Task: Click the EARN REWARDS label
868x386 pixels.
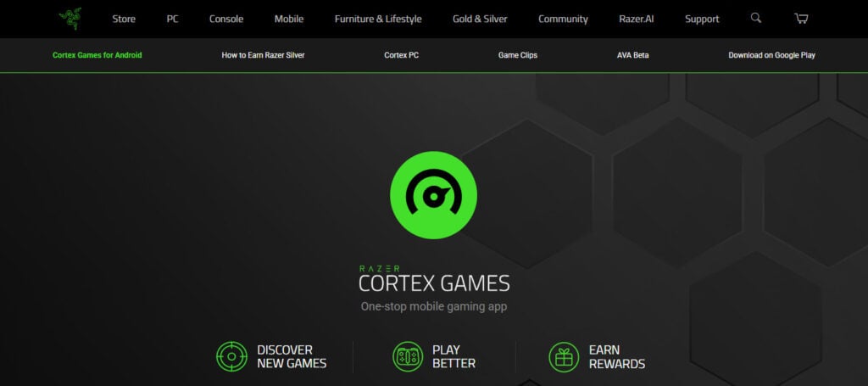Action: [x=617, y=356]
